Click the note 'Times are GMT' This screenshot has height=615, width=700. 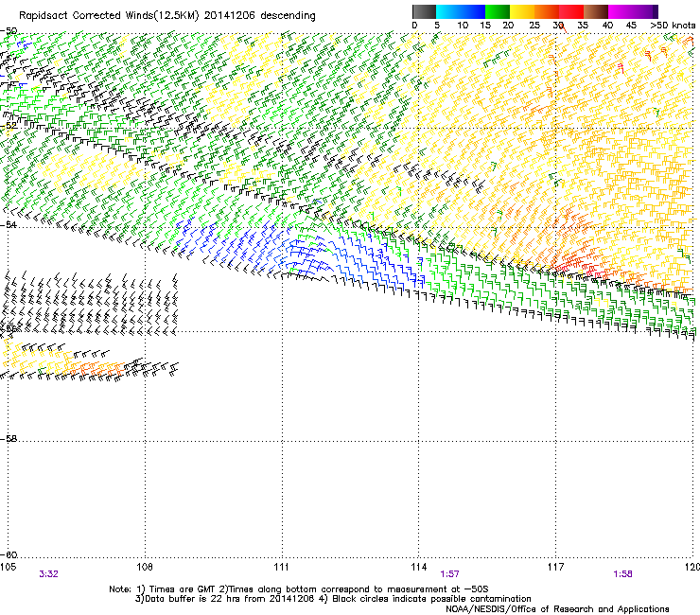click(x=182, y=589)
